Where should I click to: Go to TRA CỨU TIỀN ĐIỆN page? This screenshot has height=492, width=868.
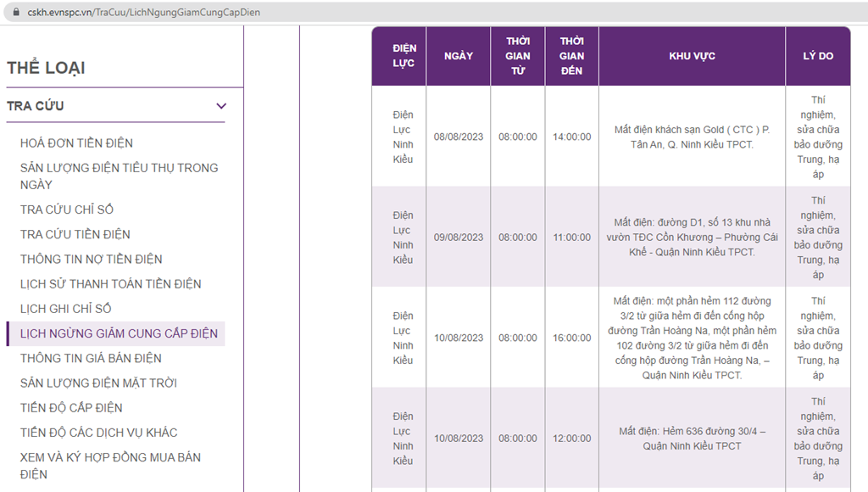click(75, 234)
